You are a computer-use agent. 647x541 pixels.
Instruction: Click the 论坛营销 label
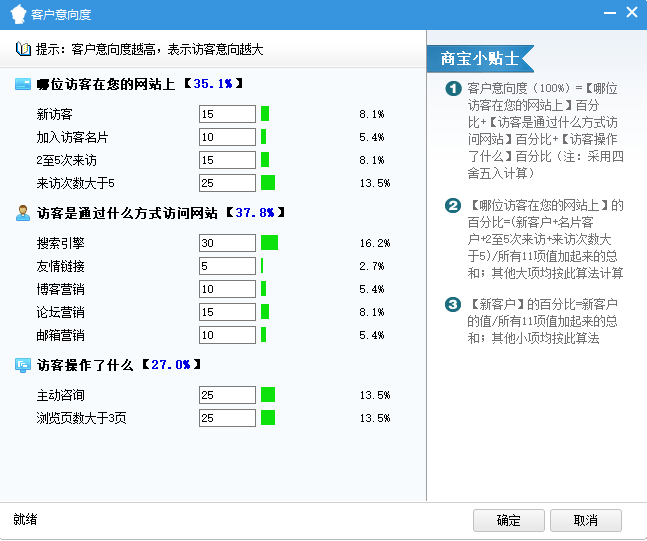(x=60, y=312)
